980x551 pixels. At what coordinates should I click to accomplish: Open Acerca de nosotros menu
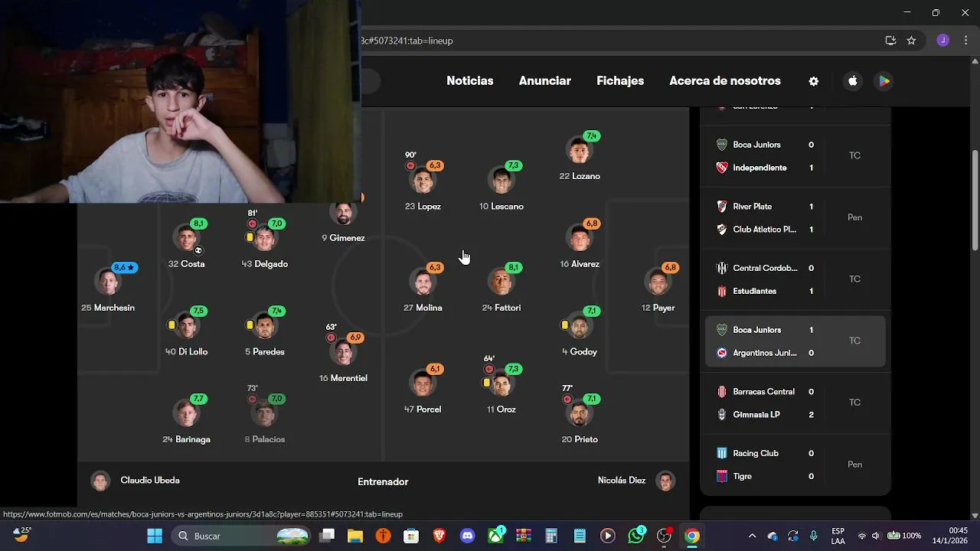tap(725, 81)
